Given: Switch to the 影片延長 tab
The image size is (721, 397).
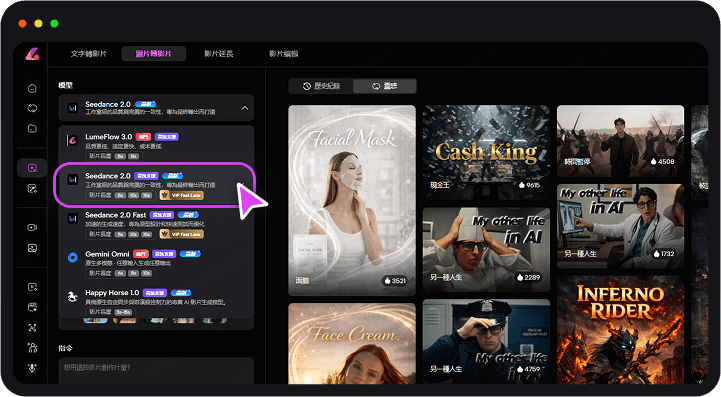Looking at the screenshot, I should pos(219,54).
